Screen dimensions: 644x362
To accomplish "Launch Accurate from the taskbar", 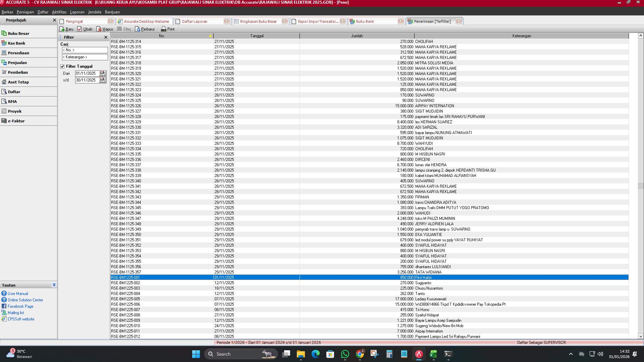I will [418, 354].
